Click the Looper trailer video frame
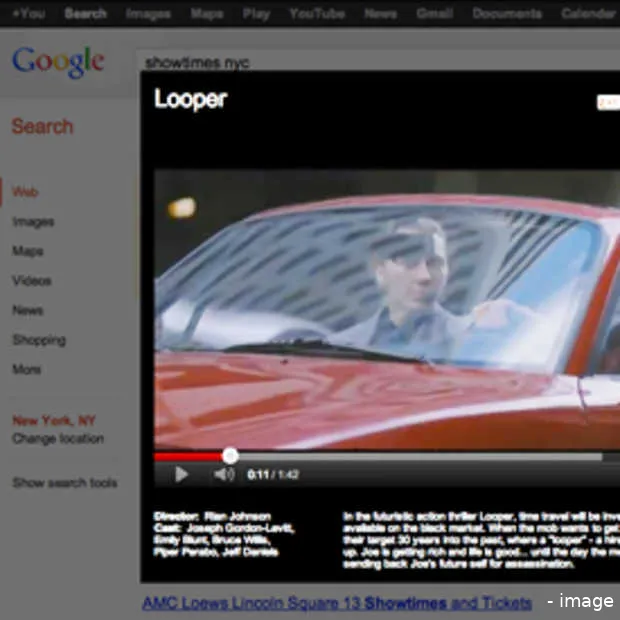The width and height of the screenshot is (620, 620). [387, 310]
